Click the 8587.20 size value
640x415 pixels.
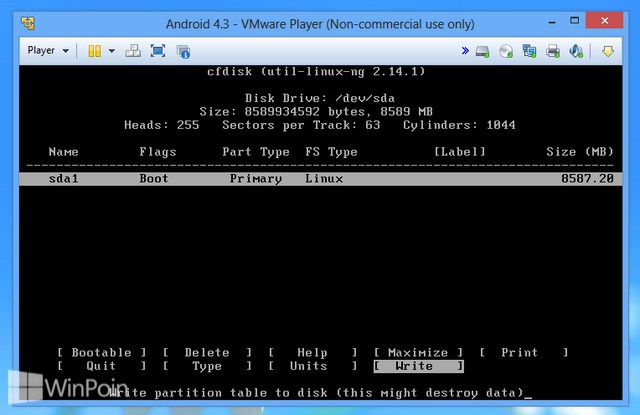(587, 179)
